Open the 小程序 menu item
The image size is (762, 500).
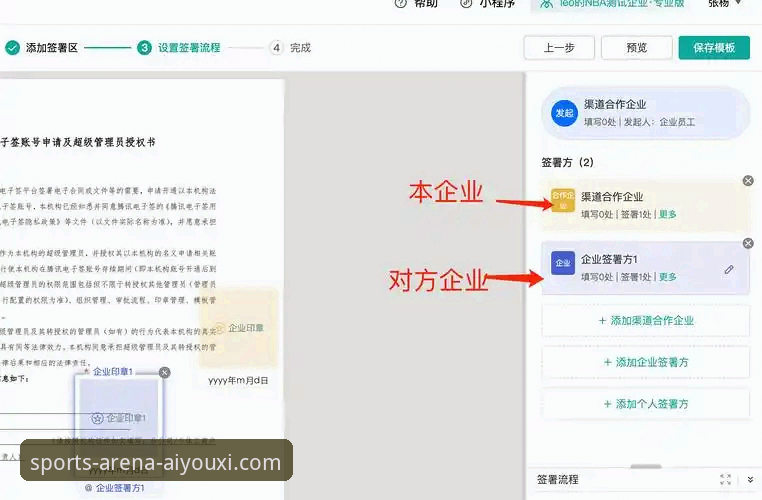pos(487,3)
